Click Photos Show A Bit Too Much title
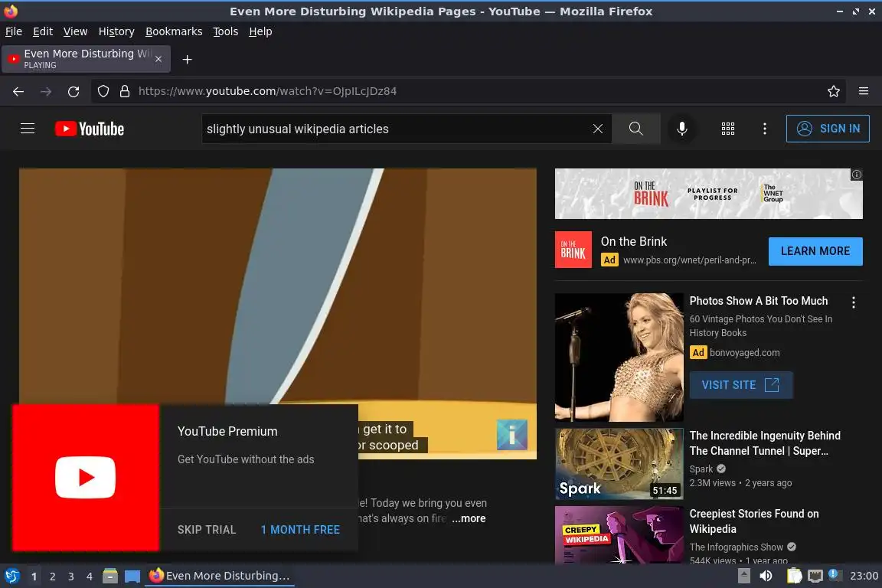 coord(758,301)
